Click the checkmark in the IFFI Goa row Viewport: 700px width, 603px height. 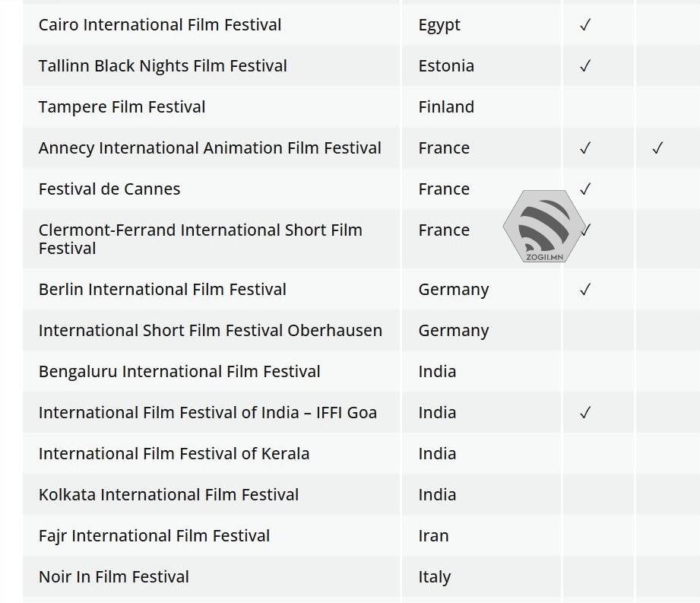[584, 413]
